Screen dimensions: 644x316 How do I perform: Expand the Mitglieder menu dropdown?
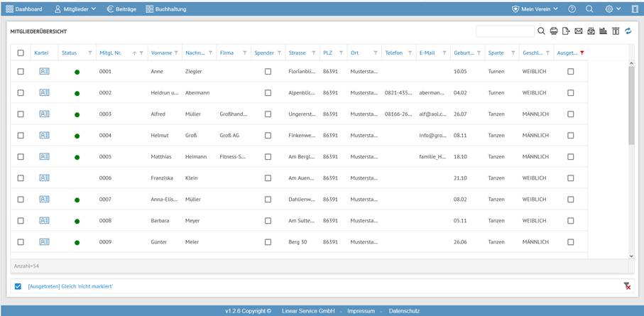click(x=75, y=9)
